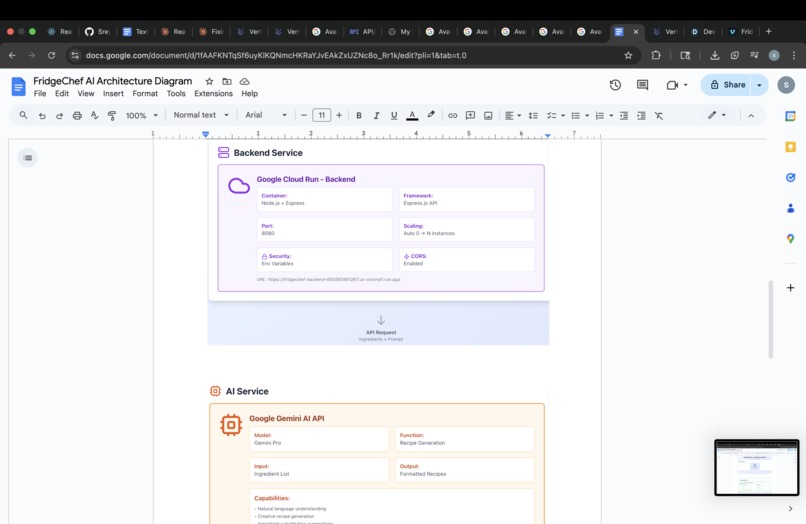Open the Calendar side panel

click(x=791, y=116)
